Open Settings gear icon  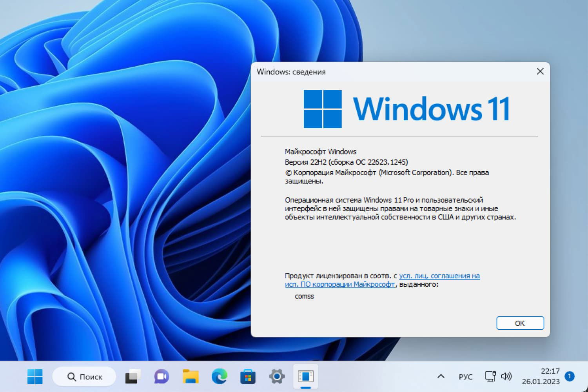277,377
